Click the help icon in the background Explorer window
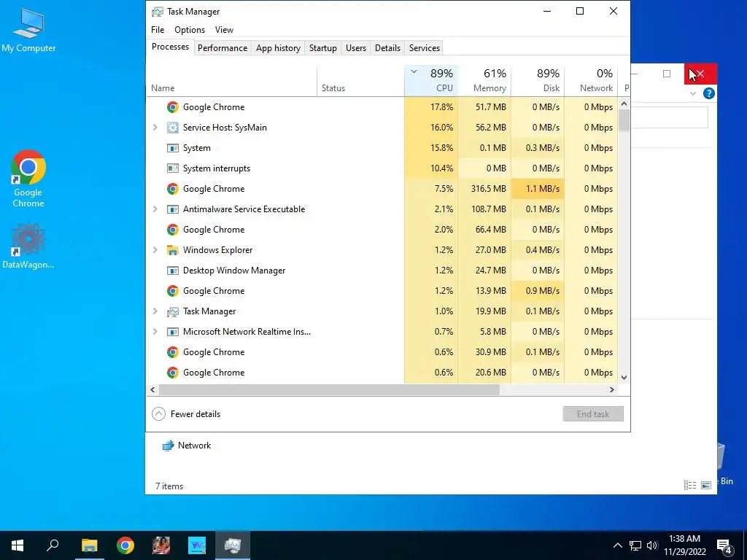 [709, 93]
